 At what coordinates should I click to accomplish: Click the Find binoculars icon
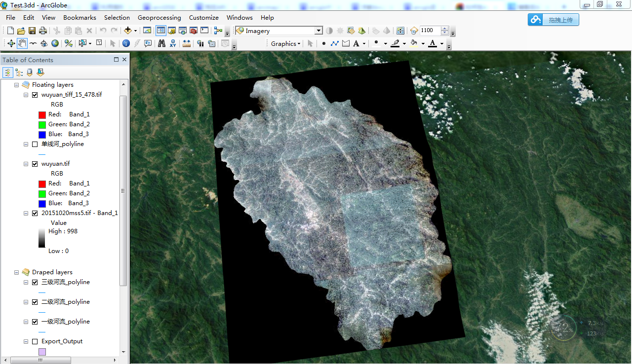[161, 43]
